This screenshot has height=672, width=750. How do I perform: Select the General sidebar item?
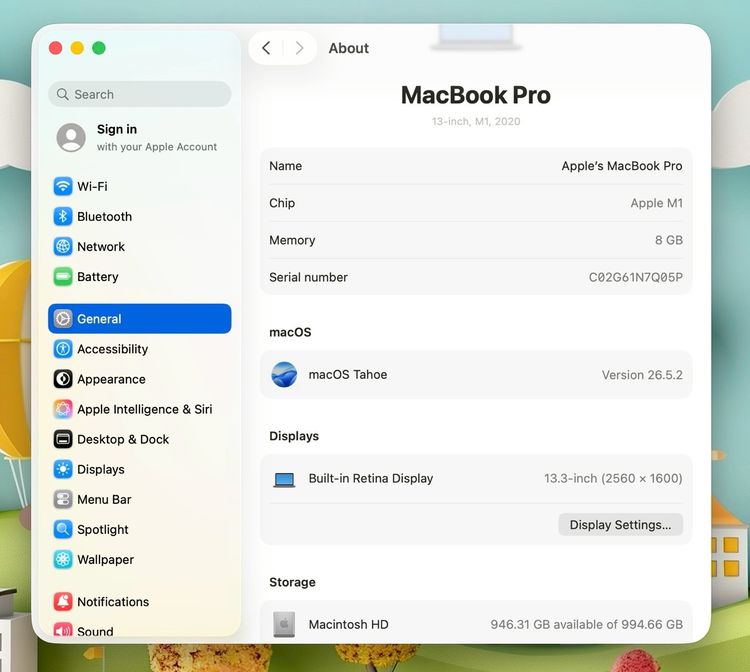[x=140, y=319]
